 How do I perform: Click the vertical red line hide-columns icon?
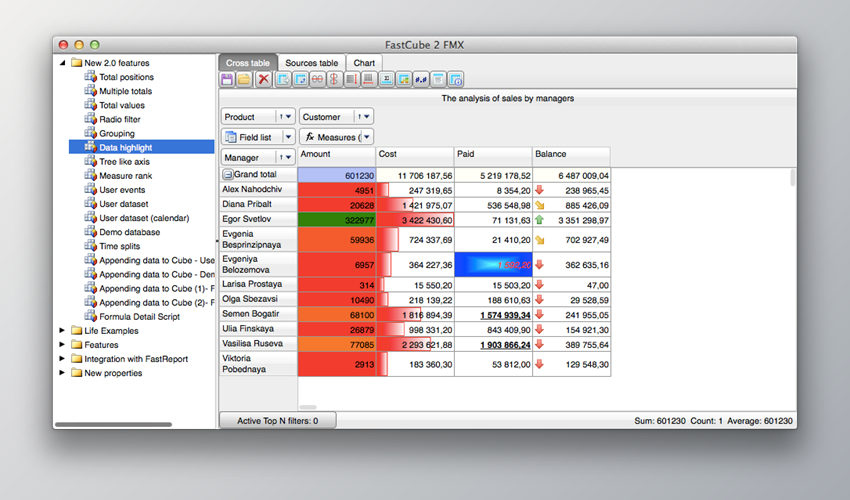(334, 80)
